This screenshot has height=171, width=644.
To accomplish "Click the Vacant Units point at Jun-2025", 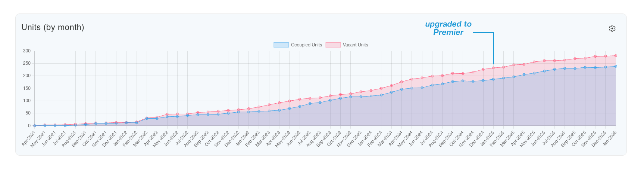I will coord(544,61).
